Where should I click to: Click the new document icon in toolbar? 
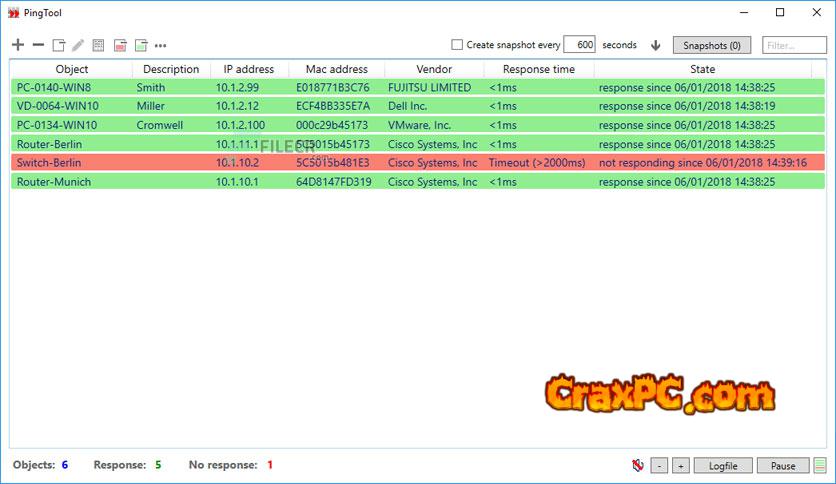[x=59, y=45]
